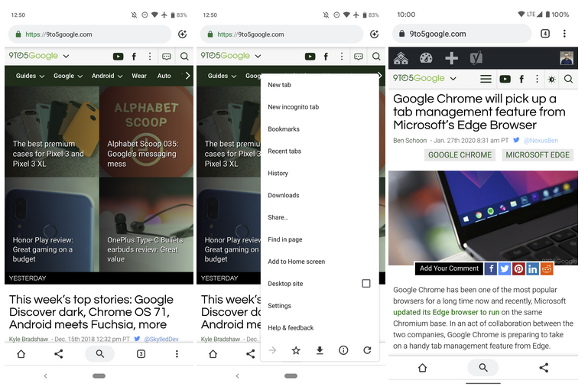Toggle dark mode with the sun icon

551,79
